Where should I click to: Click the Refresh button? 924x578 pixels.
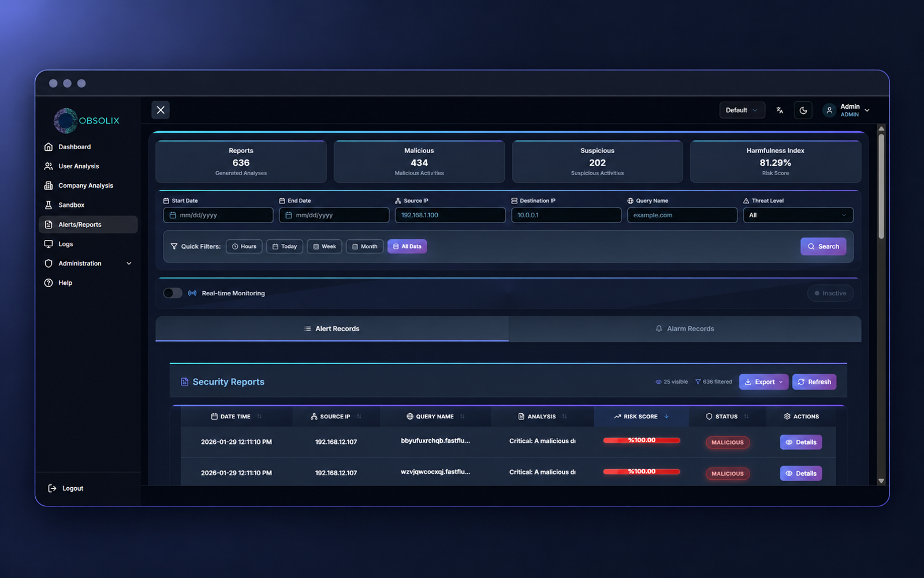814,382
